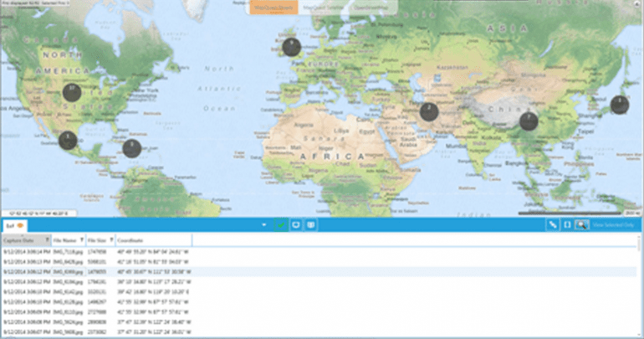This screenshot has height=339, width=644.
Task: Click the cluster marker over Japan
Action: tap(619, 105)
